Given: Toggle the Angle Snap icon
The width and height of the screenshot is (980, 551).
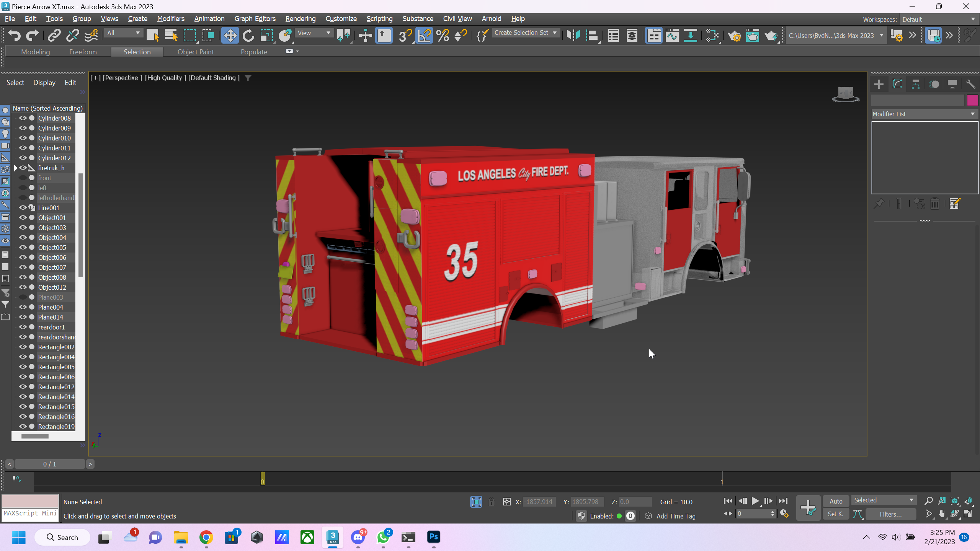Looking at the screenshot, I should pyautogui.click(x=424, y=36).
